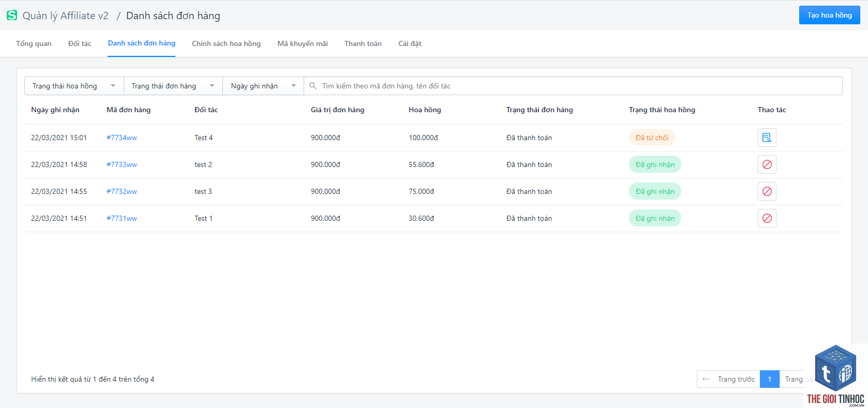Focus the order search input field
Viewport: 868px width, 408px height.
click(x=573, y=86)
